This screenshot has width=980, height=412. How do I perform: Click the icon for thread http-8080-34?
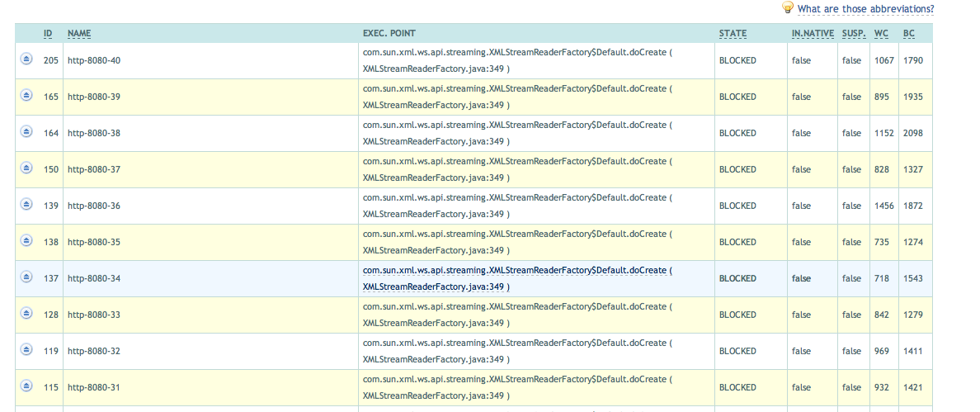26,277
